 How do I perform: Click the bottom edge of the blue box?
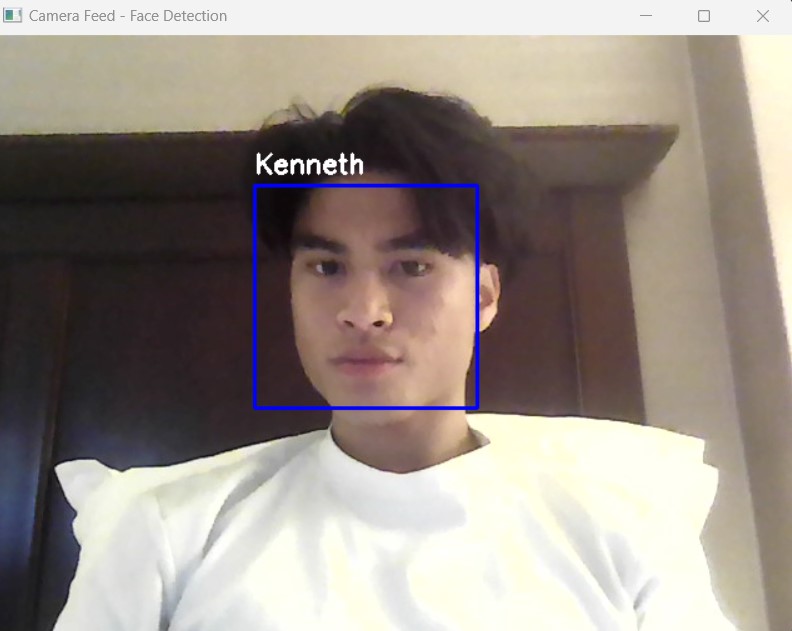[366, 407]
